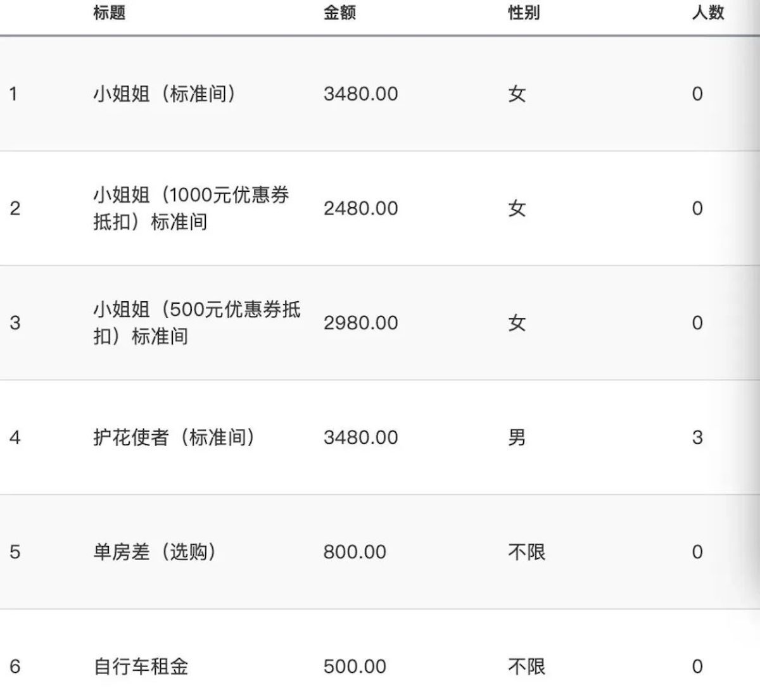
Task: Click the 人数 column header
Action: point(708,12)
